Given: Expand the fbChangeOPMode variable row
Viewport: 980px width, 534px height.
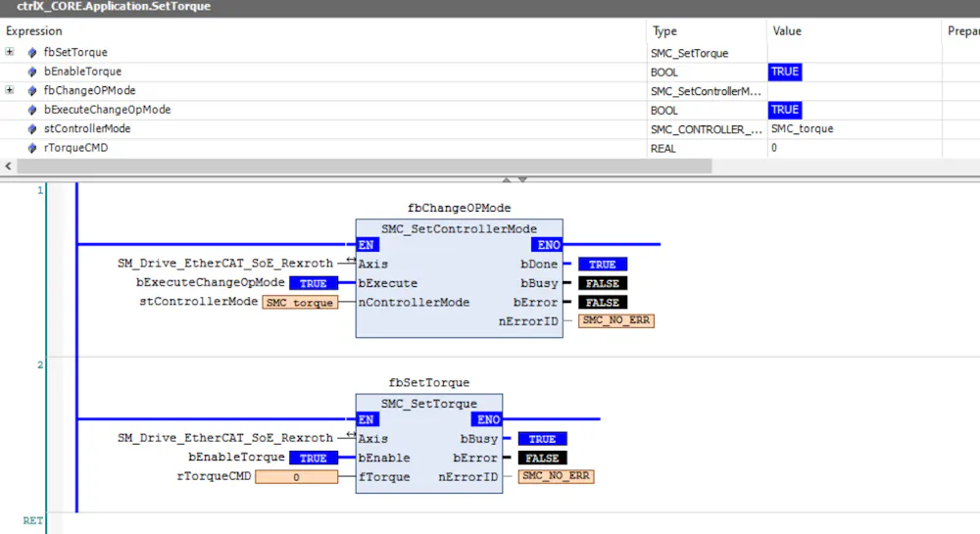Looking at the screenshot, I should coord(10,90).
